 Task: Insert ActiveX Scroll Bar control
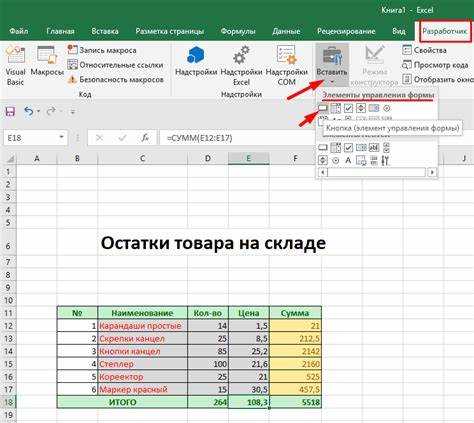[386, 147]
